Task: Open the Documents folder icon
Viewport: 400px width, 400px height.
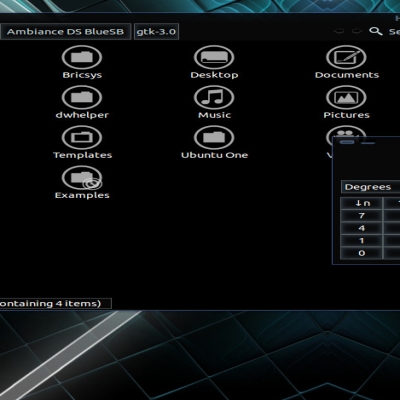Action: pyautogui.click(x=346, y=57)
